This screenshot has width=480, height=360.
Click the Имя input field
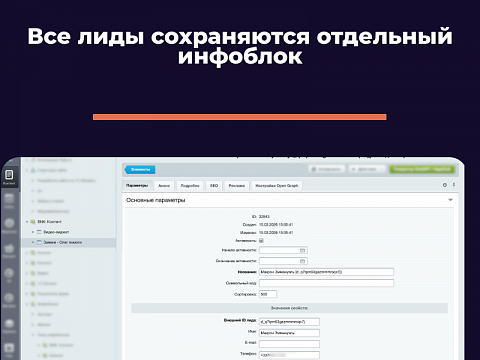pos(289,333)
